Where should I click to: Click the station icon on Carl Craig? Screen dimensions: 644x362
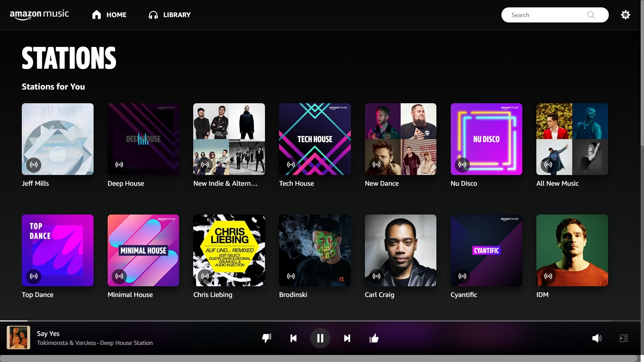click(376, 276)
